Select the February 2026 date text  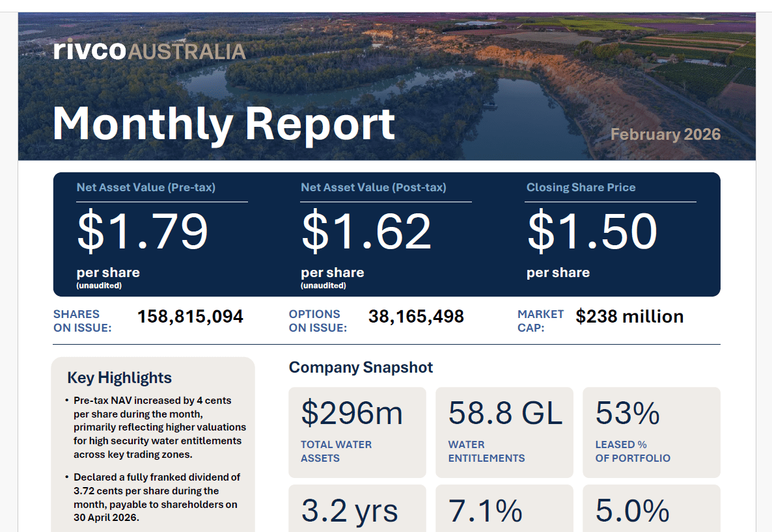(x=665, y=135)
